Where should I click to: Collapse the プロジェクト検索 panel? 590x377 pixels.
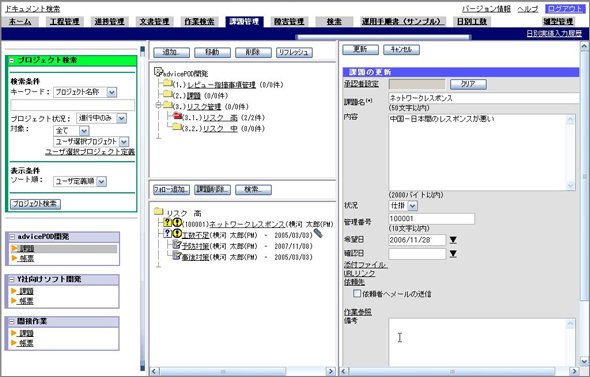click(x=12, y=60)
